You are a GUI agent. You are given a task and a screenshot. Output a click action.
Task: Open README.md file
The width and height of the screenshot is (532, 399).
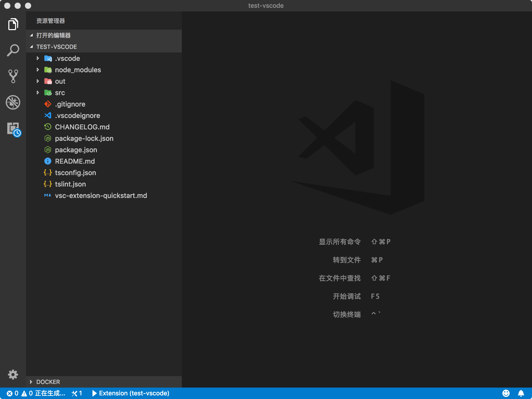tap(75, 161)
